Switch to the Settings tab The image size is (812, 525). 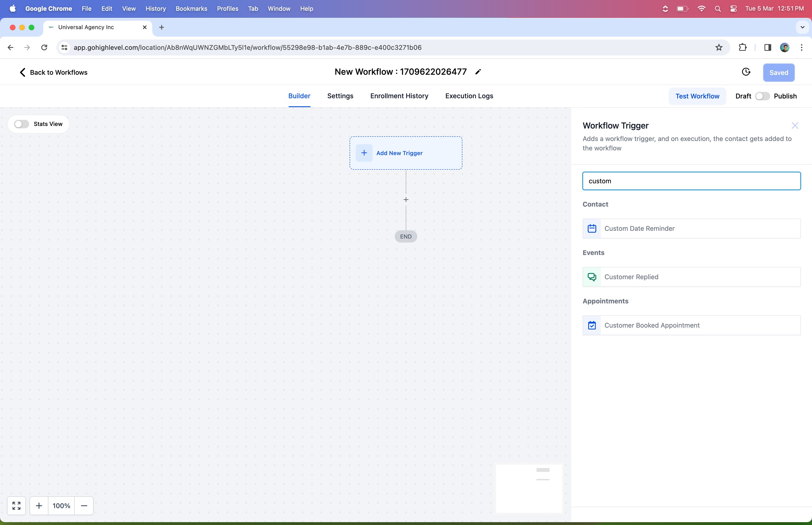(x=340, y=96)
